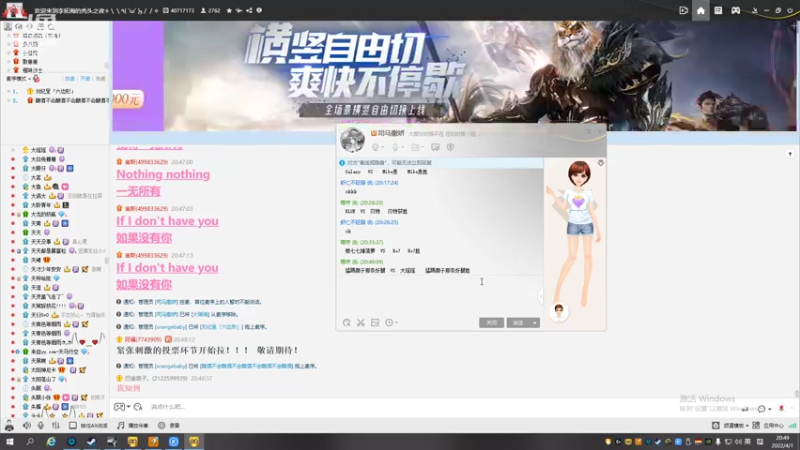Open the emoticon dropdown in the private chat toolbar
This screenshot has width=800, height=450.
pyautogui.click(x=378, y=147)
